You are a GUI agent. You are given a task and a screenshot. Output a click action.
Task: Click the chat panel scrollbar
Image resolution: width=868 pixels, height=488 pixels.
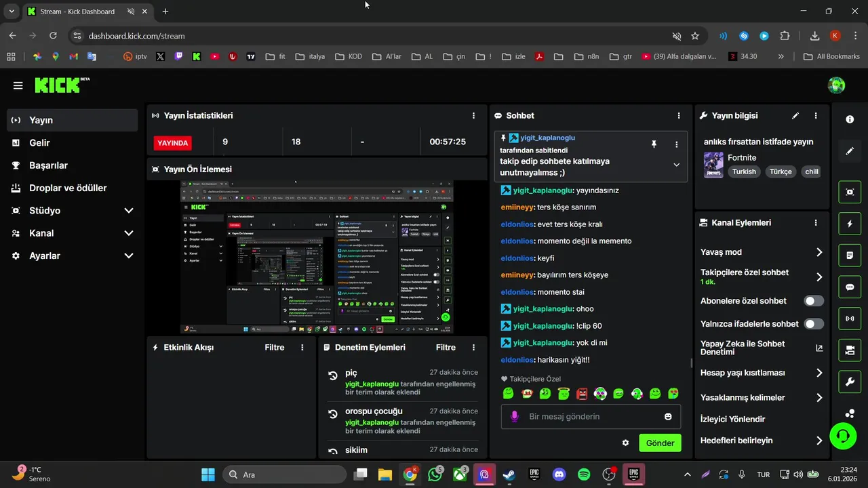click(691, 363)
